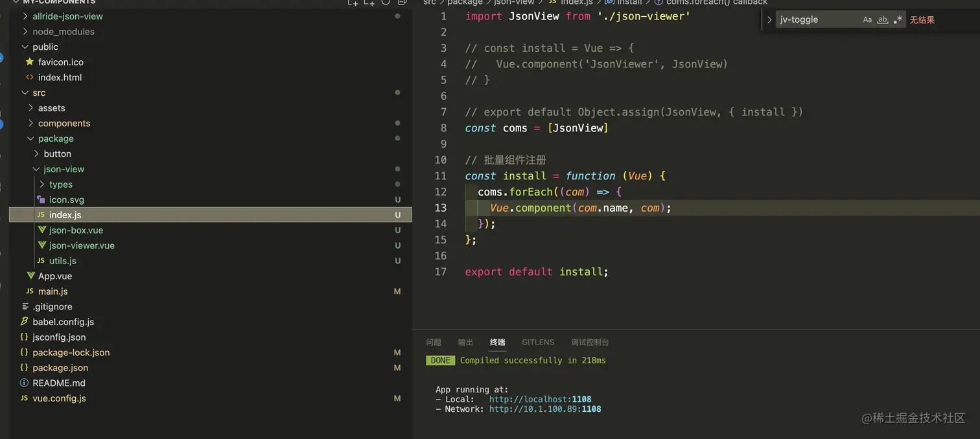Collapse the json-view folder
The height and width of the screenshot is (439, 980).
[x=36, y=169]
